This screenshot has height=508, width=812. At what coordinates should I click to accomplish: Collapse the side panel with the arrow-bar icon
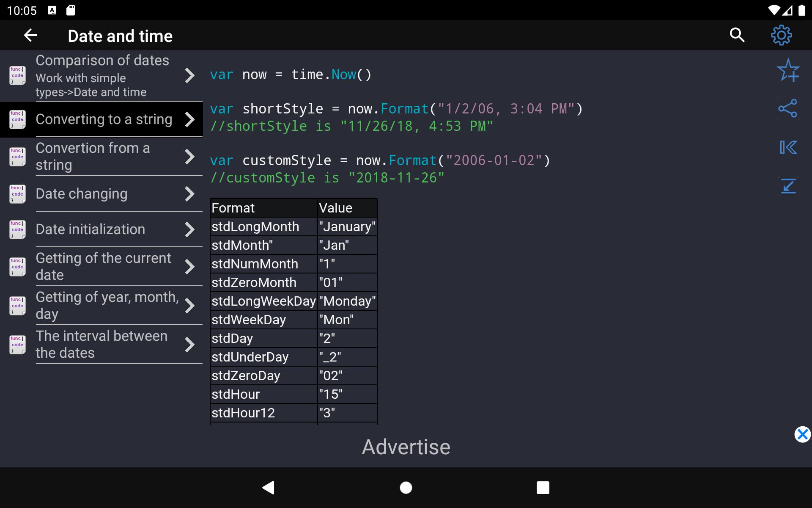(x=788, y=147)
